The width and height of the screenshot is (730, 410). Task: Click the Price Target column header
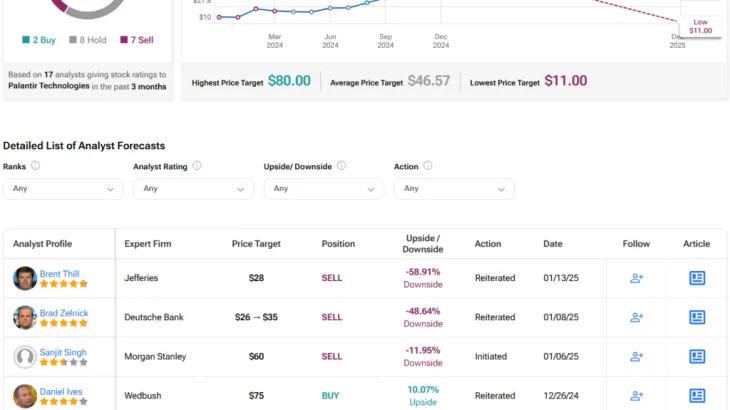(256, 244)
